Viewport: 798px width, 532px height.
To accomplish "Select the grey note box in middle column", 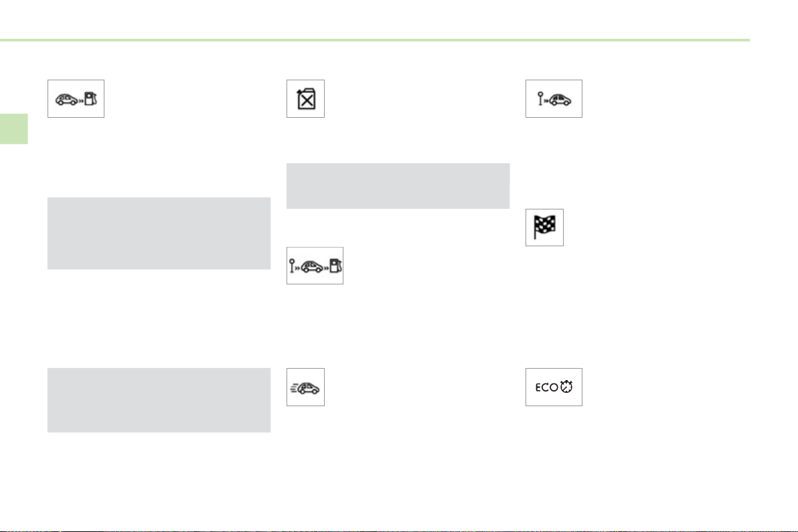I will click(x=398, y=185).
